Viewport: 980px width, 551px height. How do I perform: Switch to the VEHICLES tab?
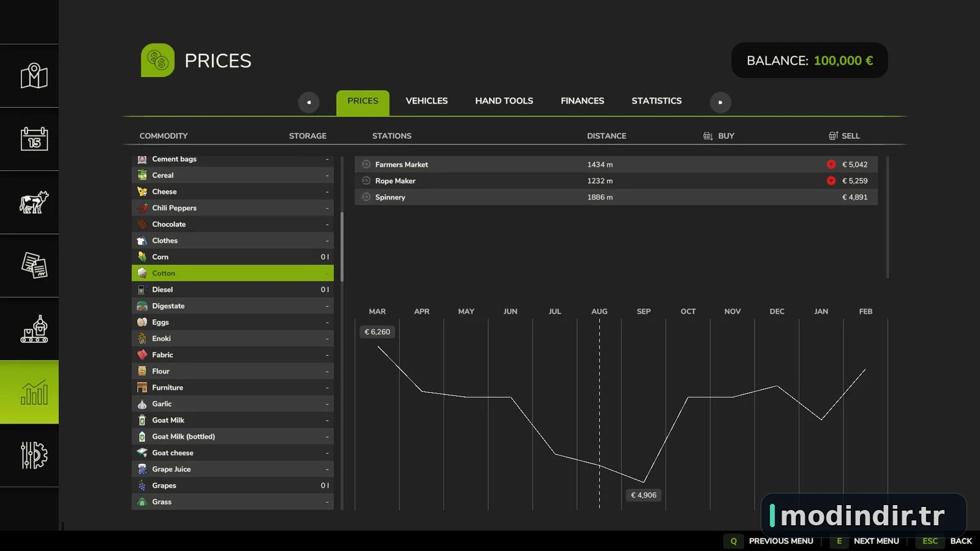pos(426,101)
